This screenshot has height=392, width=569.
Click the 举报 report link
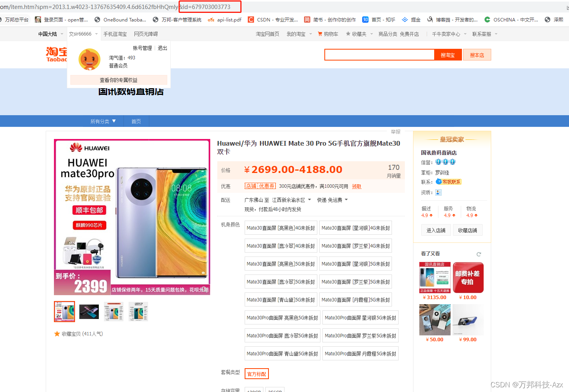point(395,132)
